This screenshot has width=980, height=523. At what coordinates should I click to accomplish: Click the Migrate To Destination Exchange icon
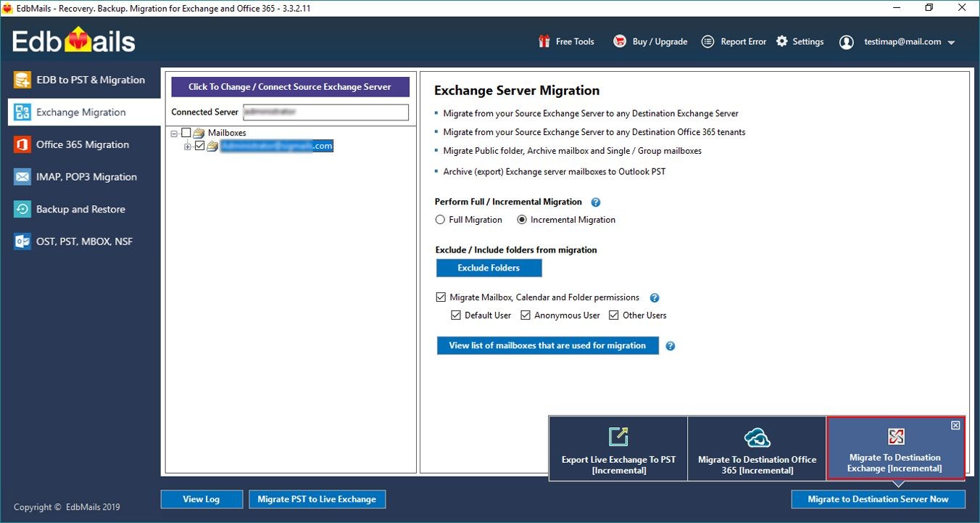tap(896, 436)
